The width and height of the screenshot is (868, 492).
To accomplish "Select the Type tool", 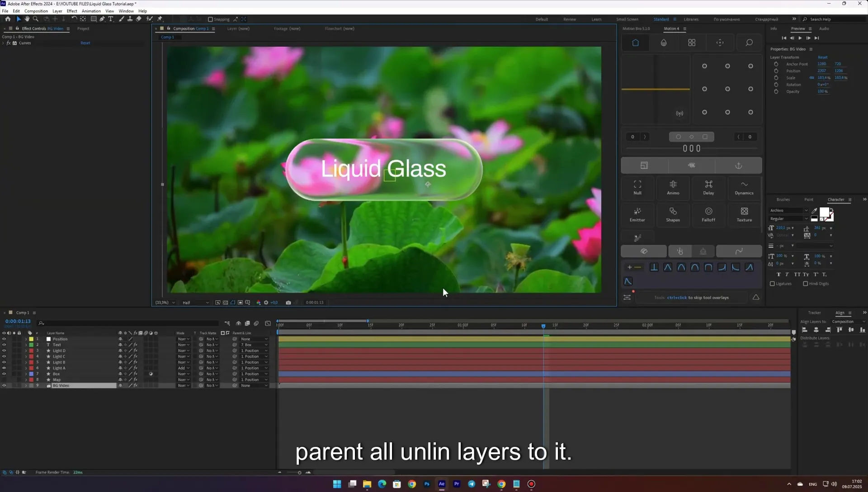I will 111,19.
